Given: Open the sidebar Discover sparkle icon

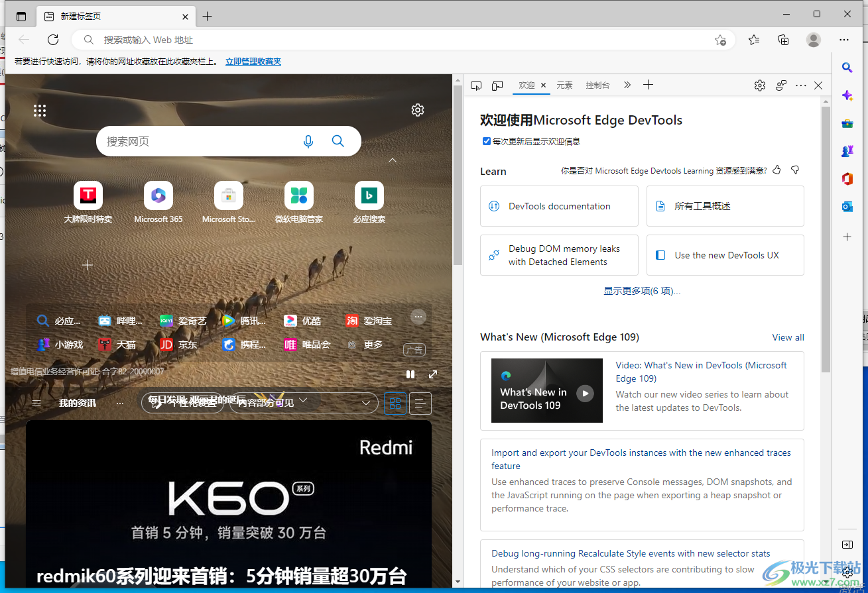Looking at the screenshot, I should coord(847,95).
